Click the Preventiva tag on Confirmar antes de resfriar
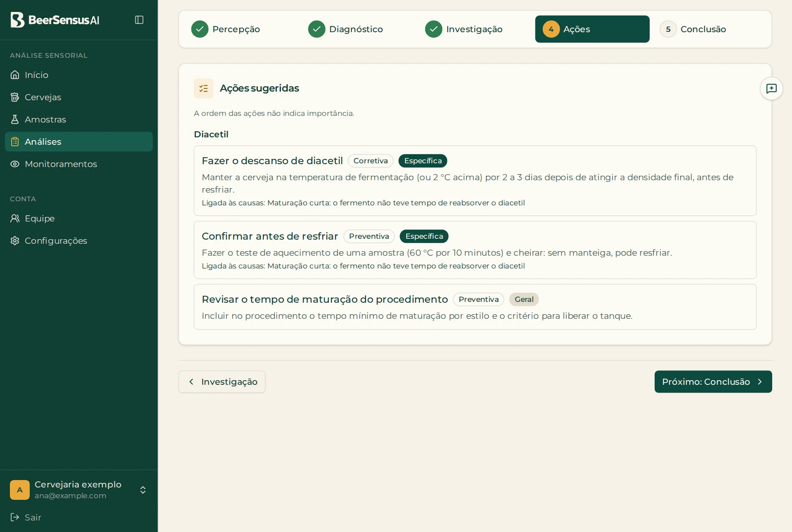792x532 pixels. [369, 236]
